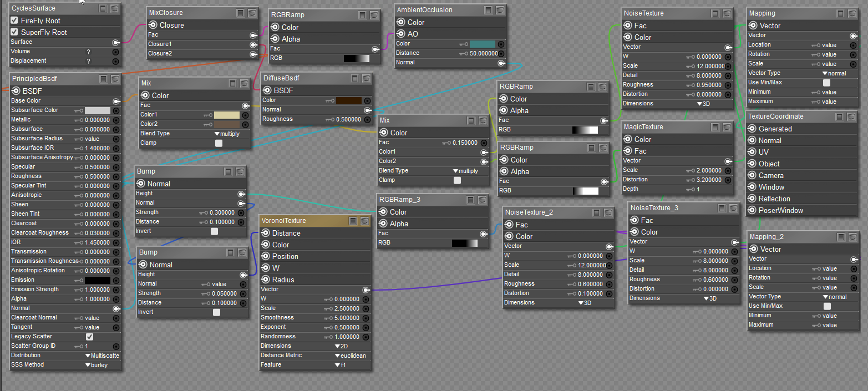
Task: Edit AmbientOcclusion Distance value 50.000000
Action: [x=483, y=53]
